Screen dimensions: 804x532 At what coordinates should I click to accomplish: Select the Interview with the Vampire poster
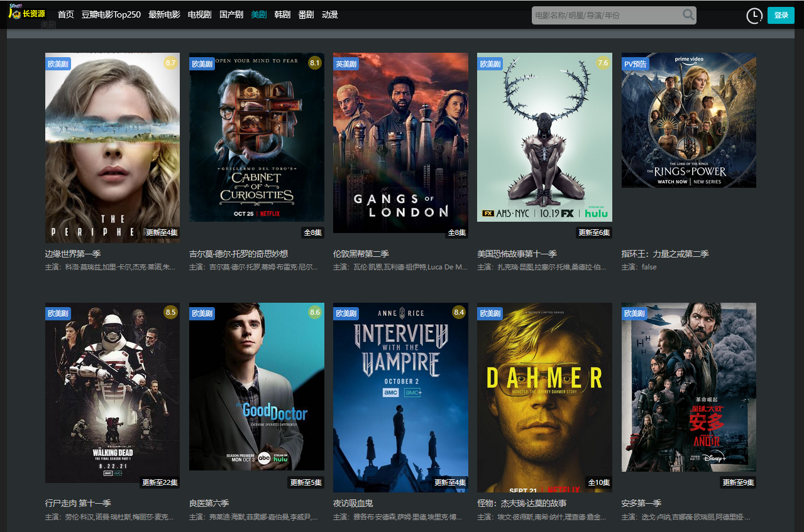point(400,397)
